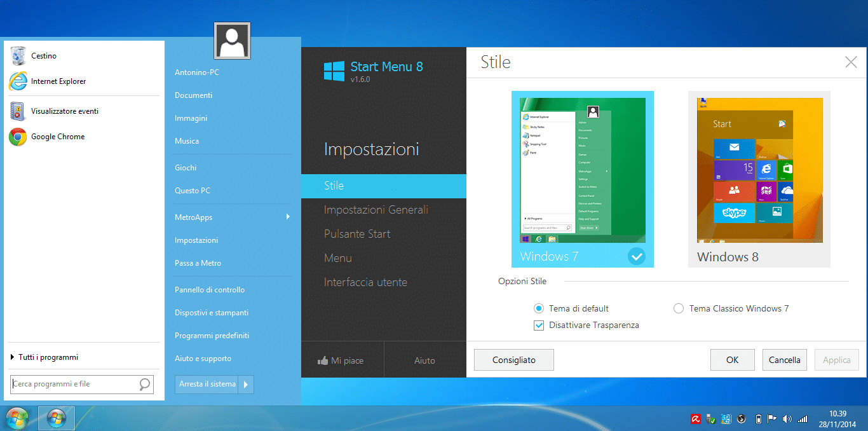Enable Tema Classico Windows 7

click(x=679, y=308)
